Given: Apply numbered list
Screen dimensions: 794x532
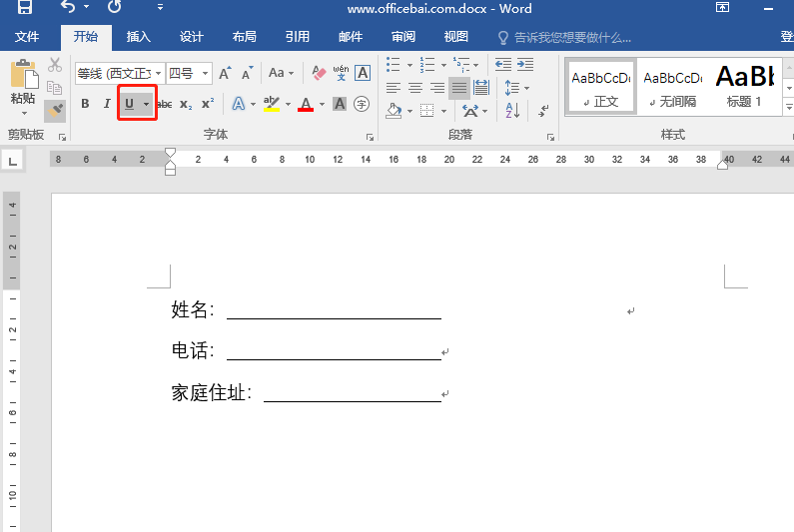Looking at the screenshot, I should [x=426, y=65].
